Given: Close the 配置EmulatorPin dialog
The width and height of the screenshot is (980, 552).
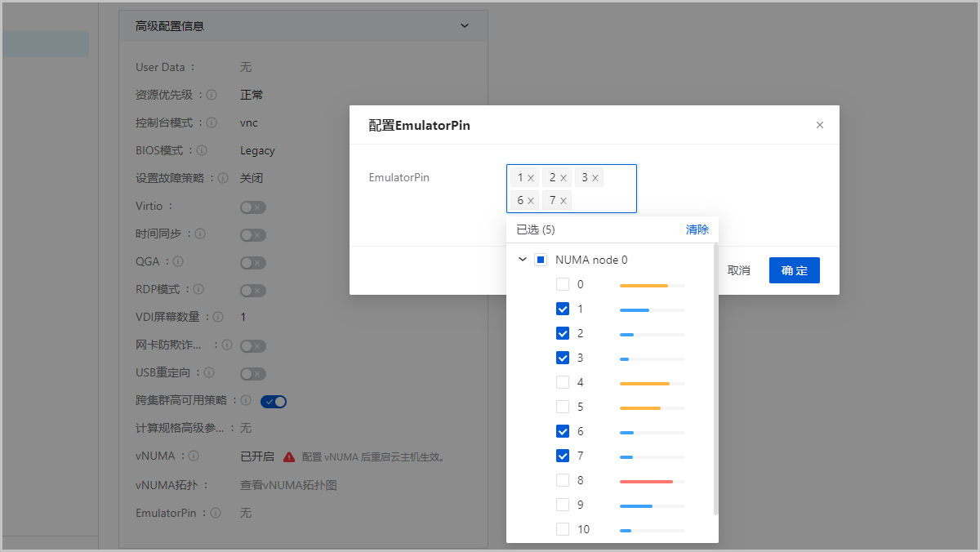Looking at the screenshot, I should [x=820, y=125].
